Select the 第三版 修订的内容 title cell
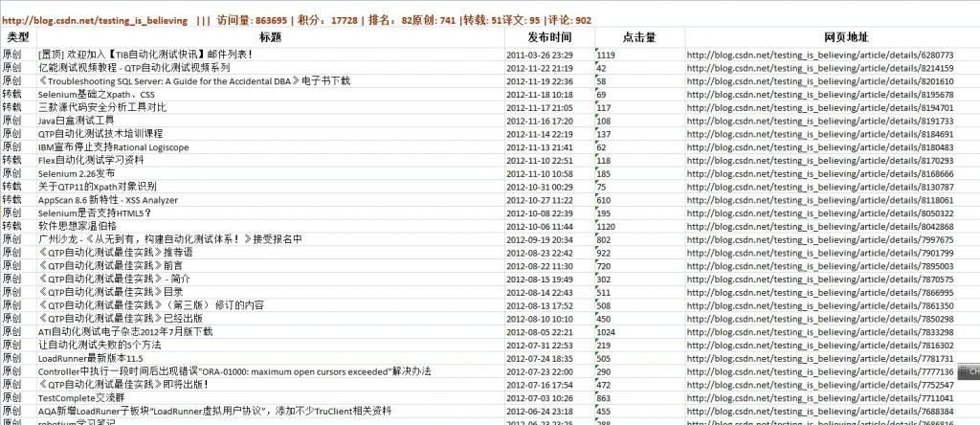 271,305
